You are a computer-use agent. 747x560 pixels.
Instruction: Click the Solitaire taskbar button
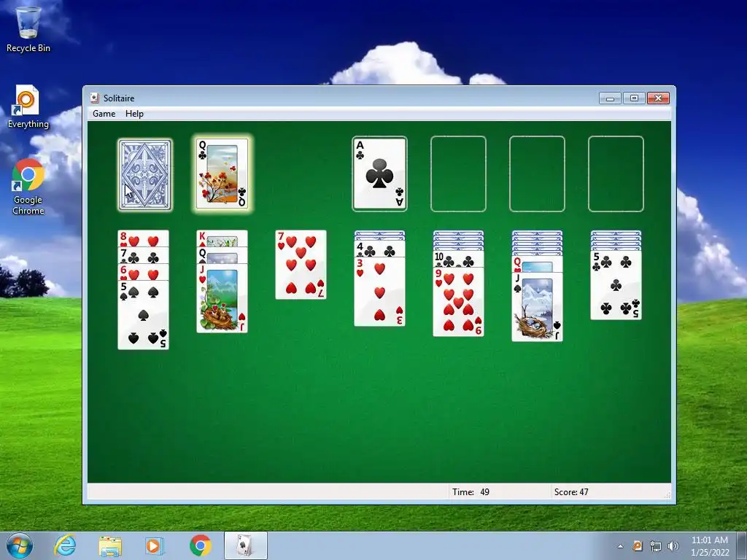[245, 545]
